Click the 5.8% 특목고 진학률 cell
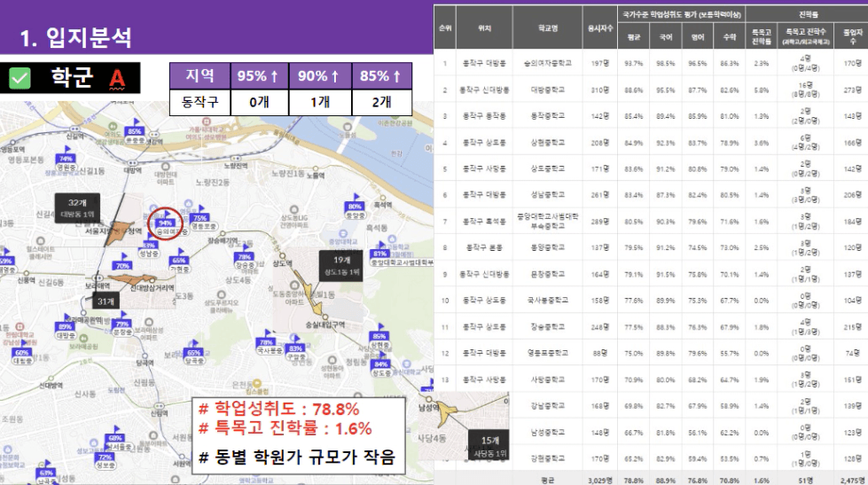Screen dimensions: 868x485 click(x=761, y=90)
